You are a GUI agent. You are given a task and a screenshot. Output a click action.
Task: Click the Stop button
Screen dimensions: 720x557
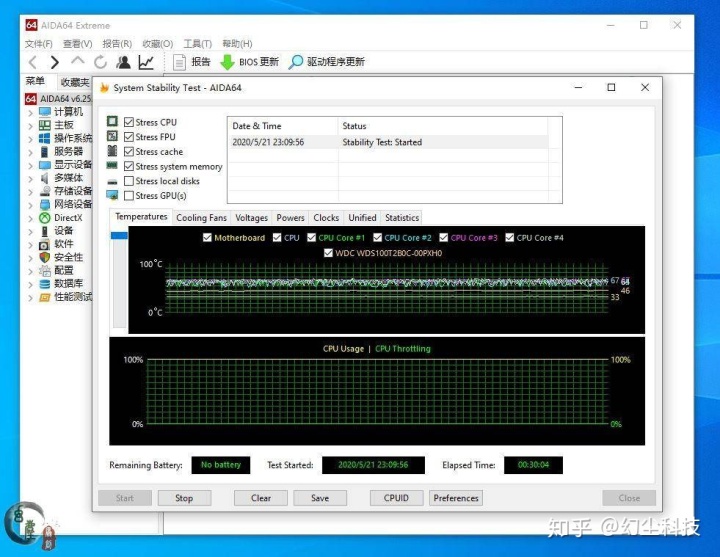click(x=184, y=498)
